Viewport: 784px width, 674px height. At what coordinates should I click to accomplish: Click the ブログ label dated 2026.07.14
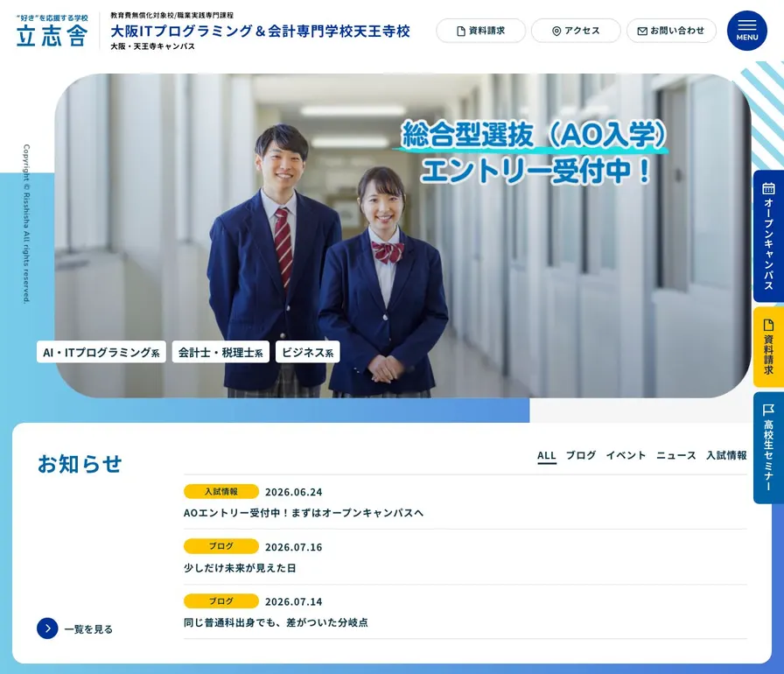[221, 601]
